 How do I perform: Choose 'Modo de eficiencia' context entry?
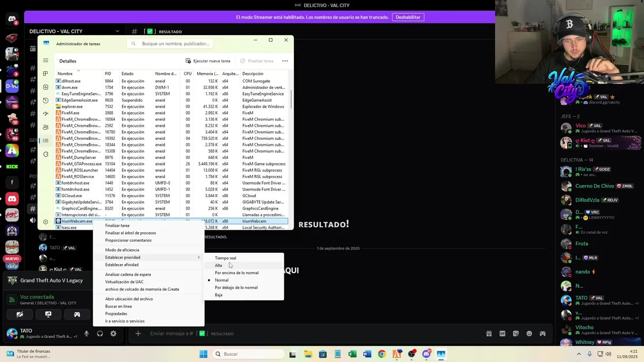click(148, 250)
